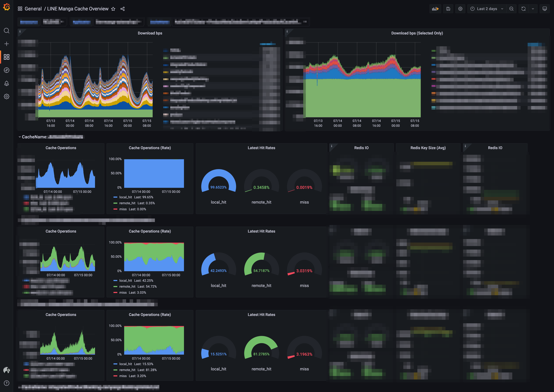The height and width of the screenshot is (392, 554).
Task: Show info for Download bps (Selected Only) panel
Action: 287,31
